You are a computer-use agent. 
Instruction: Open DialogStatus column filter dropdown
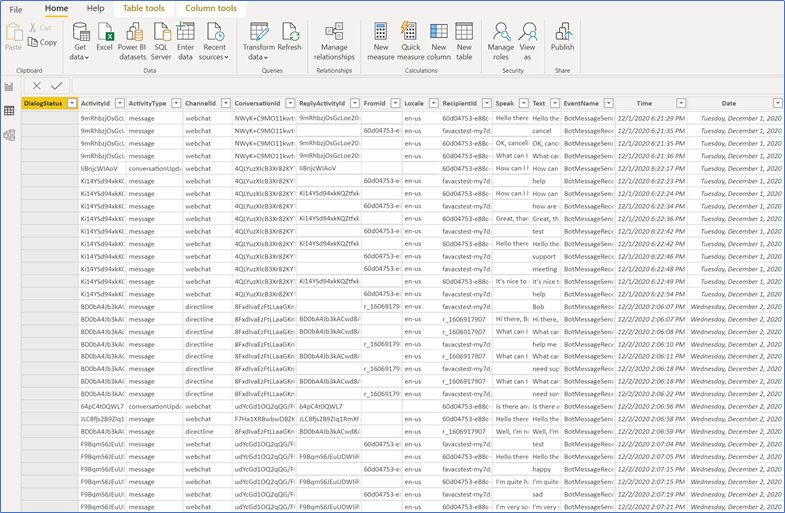72,103
